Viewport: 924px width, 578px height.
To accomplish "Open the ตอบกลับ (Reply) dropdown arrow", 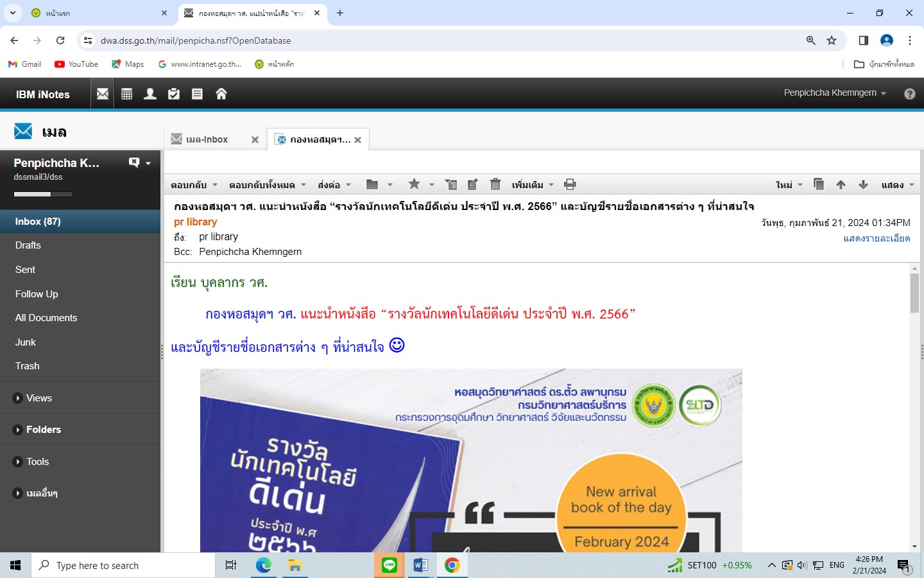I will 215,185.
